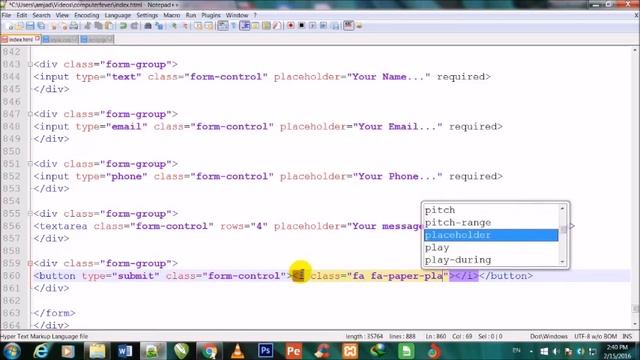Click the Redo arrow icon
The height and width of the screenshot is (360, 640).
pos(134,26)
